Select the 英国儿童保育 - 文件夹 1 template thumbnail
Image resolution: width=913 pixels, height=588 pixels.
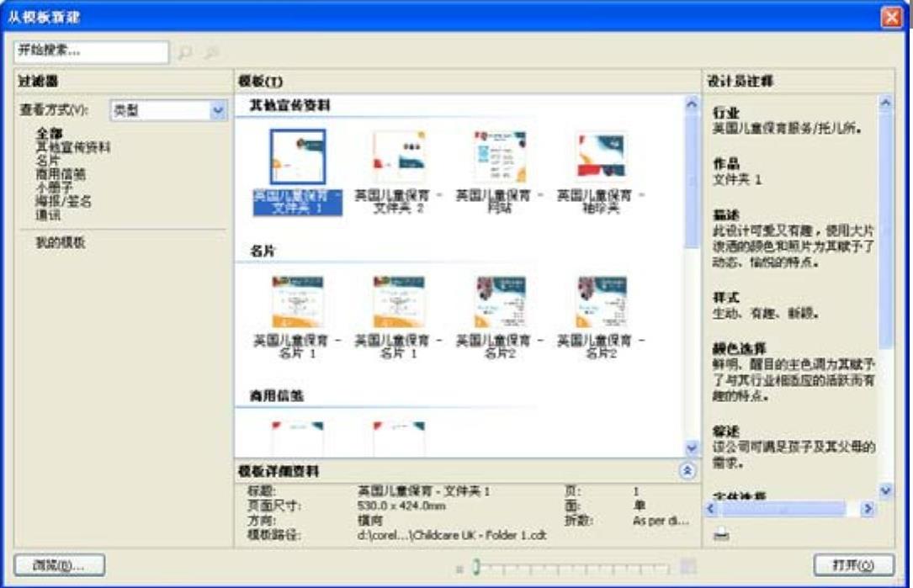(x=298, y=157)
